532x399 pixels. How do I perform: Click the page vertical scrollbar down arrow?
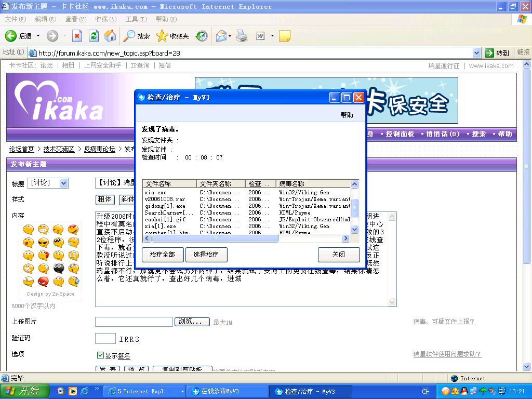pos(527,366)
